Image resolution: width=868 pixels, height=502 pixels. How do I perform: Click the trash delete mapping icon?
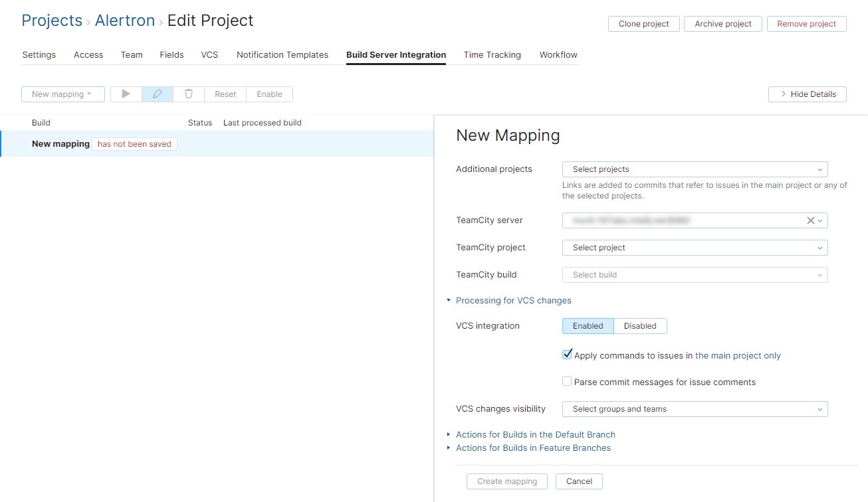189,94
